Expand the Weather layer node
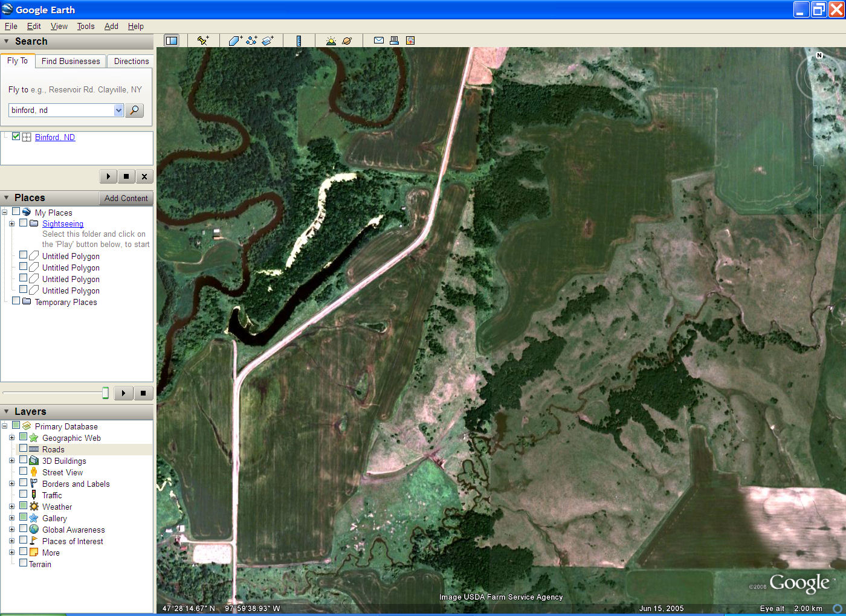This screenshot has height=616, width=846. click(11, 507)
